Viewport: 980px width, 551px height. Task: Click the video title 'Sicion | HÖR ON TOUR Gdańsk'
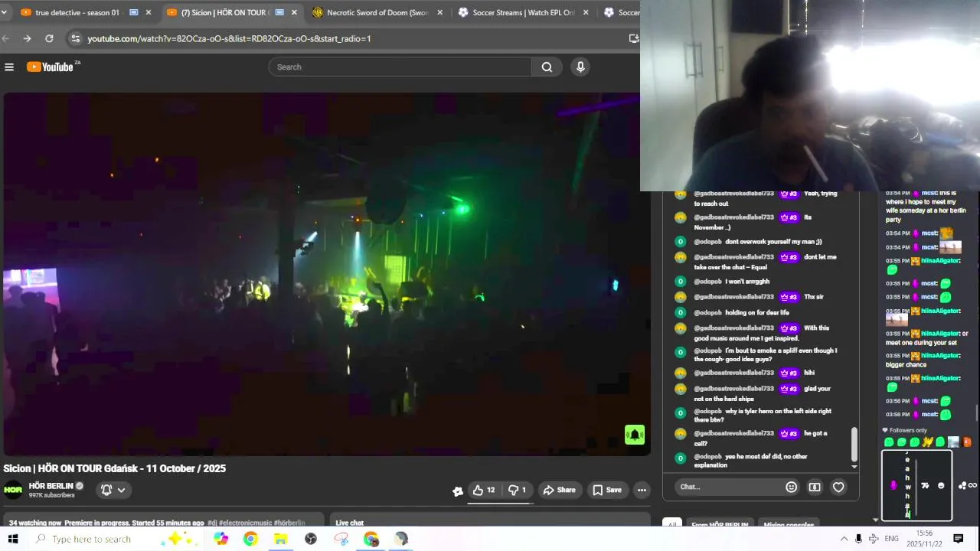pos(115,468)
